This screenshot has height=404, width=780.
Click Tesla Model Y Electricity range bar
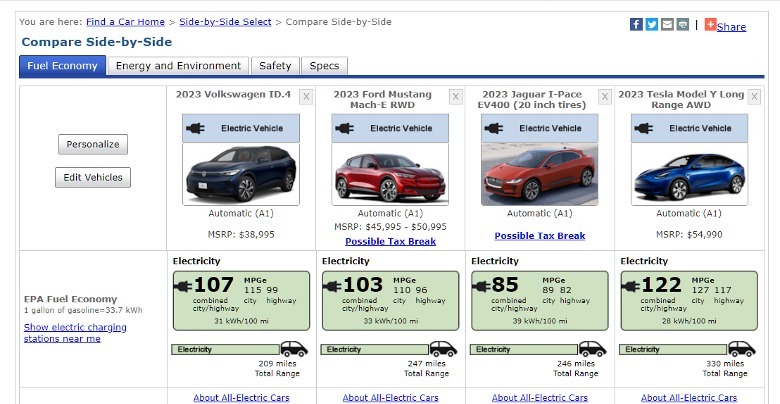click(674, 349)
